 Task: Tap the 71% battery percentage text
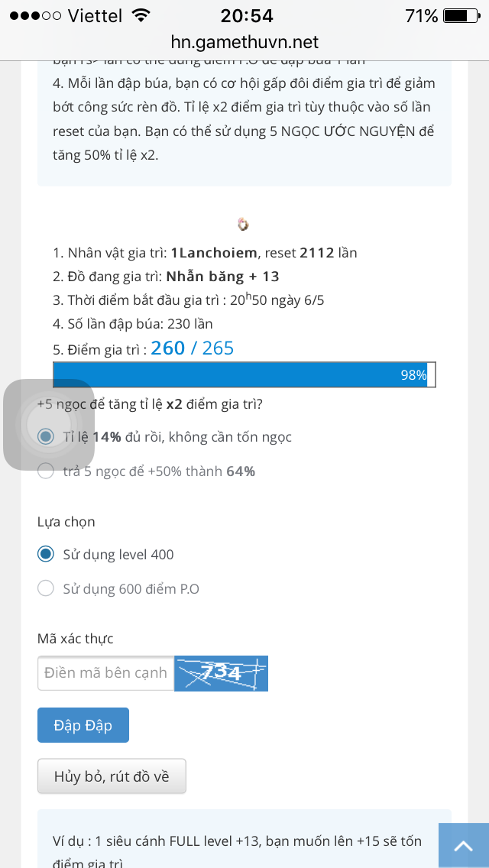[x=422, y=16]
